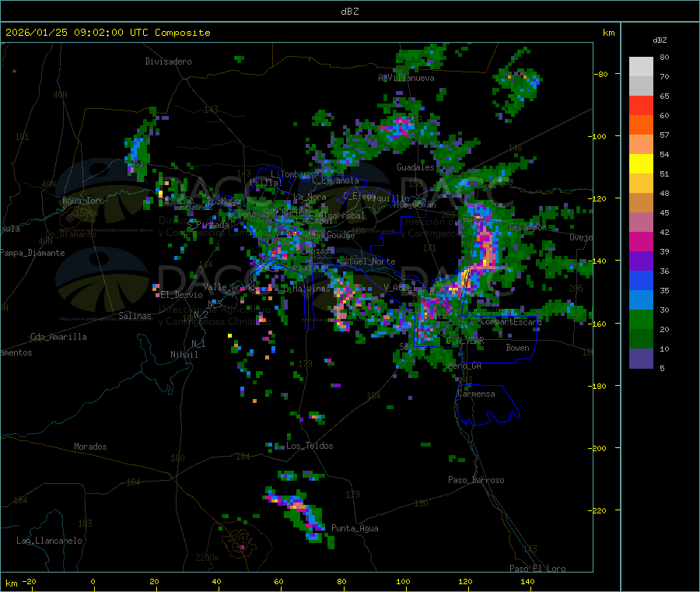
Task: Select the 30 dBZ green legend swatch
Action: [x=641, y=319]
